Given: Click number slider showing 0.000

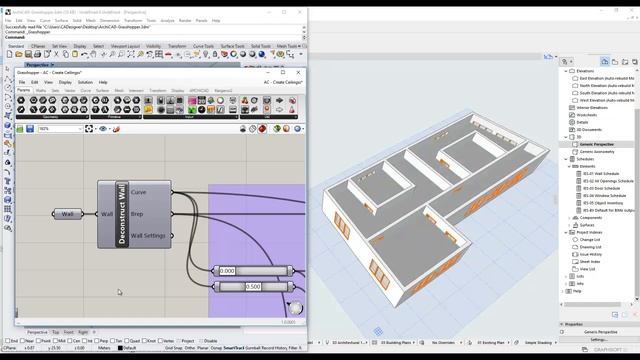Looking at the screenshot, I should point(253,271).
